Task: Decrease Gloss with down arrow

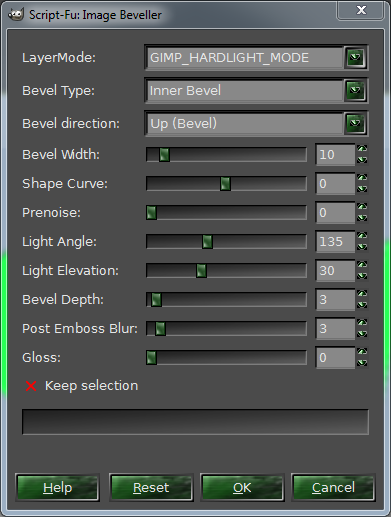Action: pyautogui.click(x=362, y=363)
